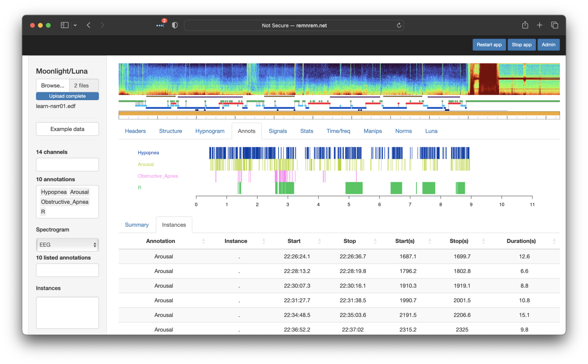Open the extensions icon with red badge

[160, 25]
